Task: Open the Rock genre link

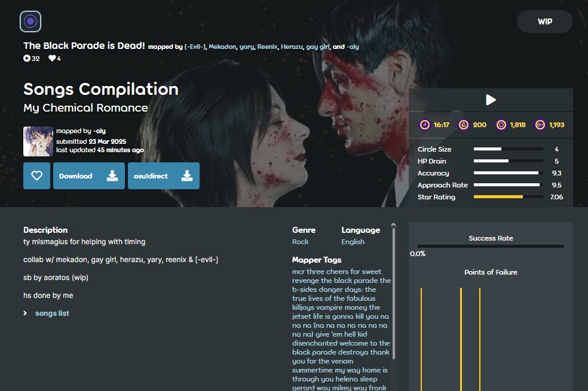Action: click(300, 242)
